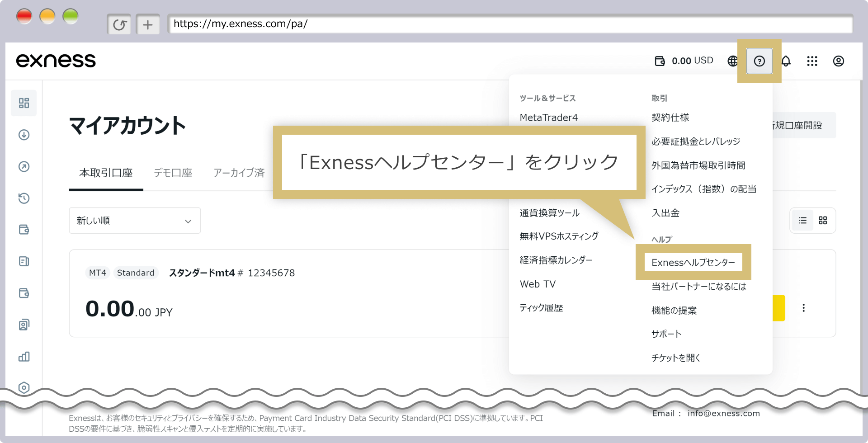Select MetaTrader4 in help menu
The image size is (868, 443).
tap(549, 118)
